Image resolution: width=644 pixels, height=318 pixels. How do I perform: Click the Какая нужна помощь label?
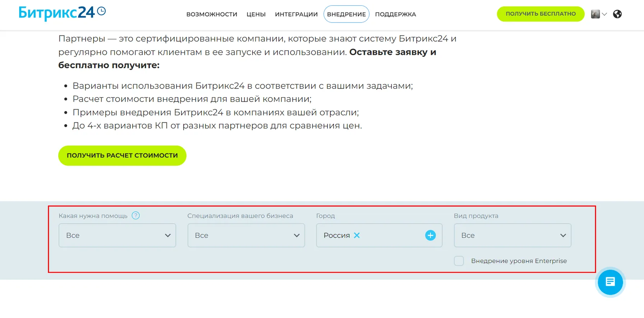pyautogui.click(x=93, y=216)
